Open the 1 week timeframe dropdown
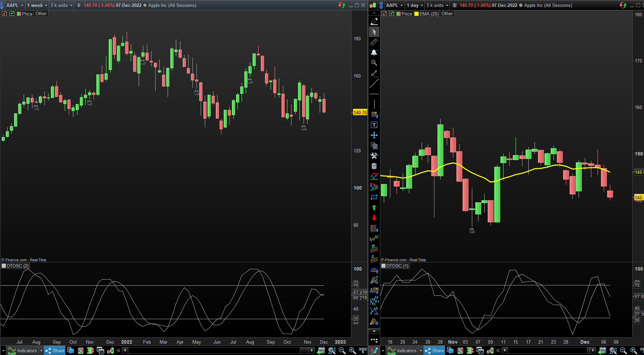The image size is (644, 355). point(37,5)
